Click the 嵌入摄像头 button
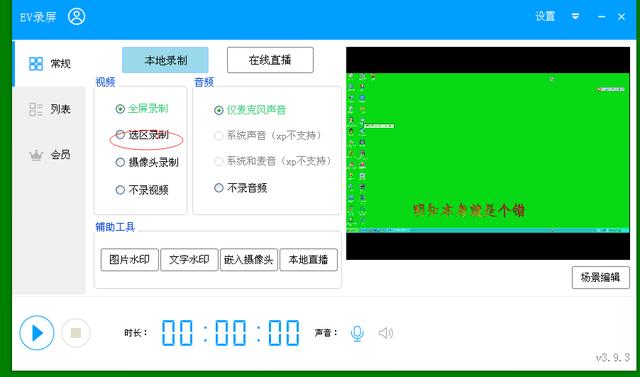 point(249,259)
